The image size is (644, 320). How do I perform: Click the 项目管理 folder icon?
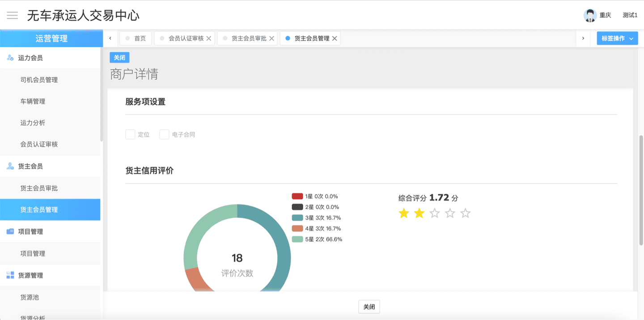tap(10, 231)
